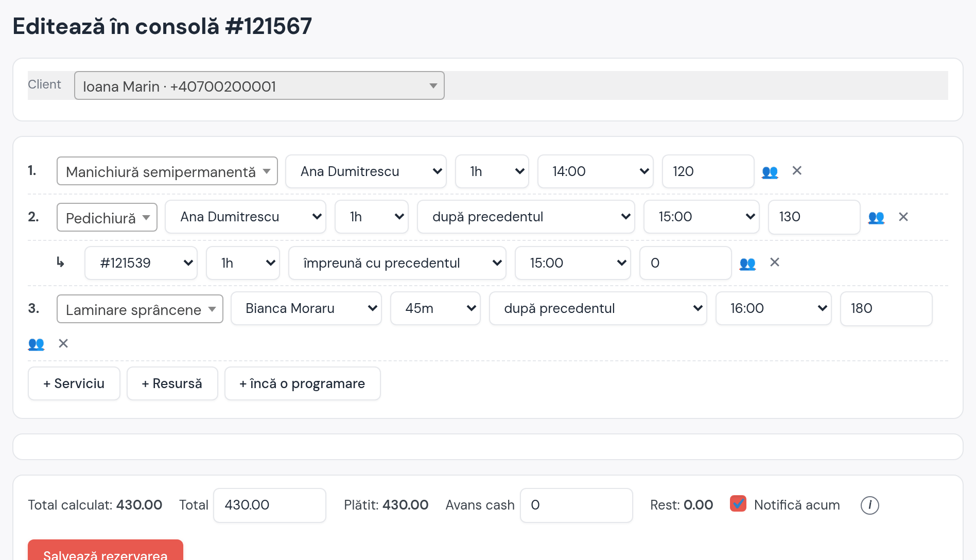This screenshot has height=560, width=976.
Task: Click the people icon on Laminare sprâncene row
Action: pyautogui.click(x=36, y=344)
